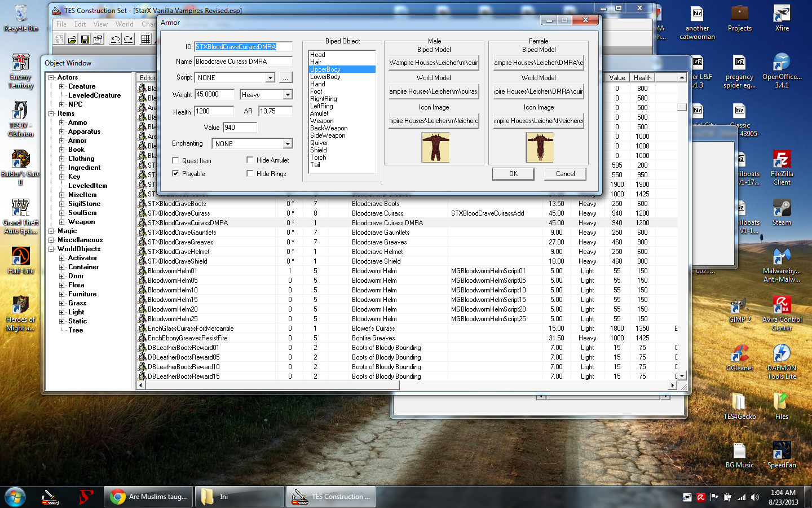Viewport: 812px width, 508px height.
Task: Enable the Quest Item checkbox
Action: point(175,160)
